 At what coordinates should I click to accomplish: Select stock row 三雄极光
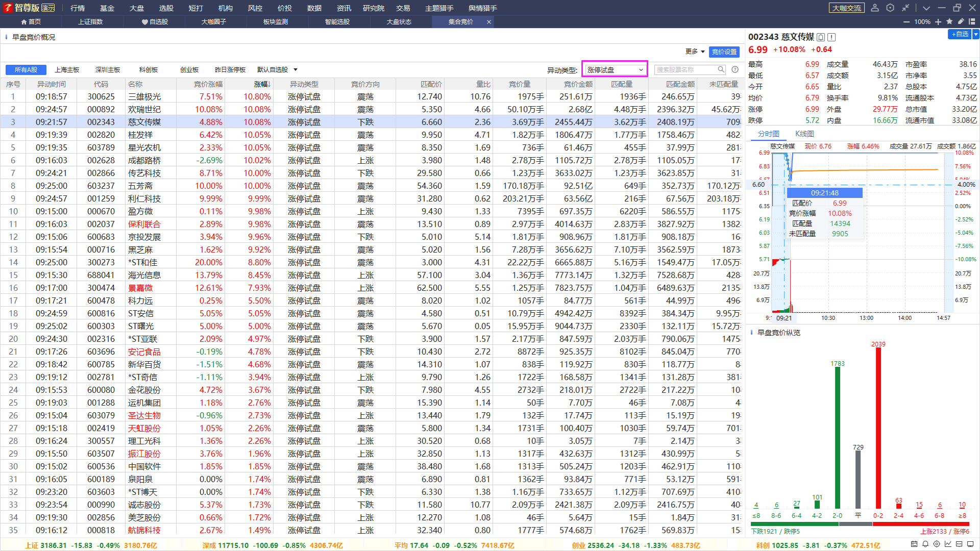coord(372,96)
